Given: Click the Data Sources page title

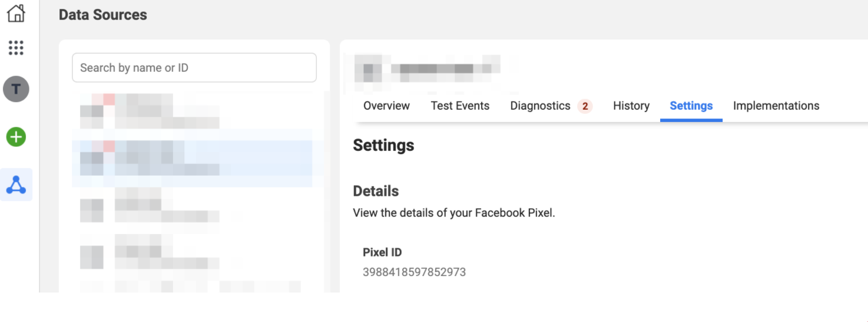Looking at the screenshot, I should 103,15.
